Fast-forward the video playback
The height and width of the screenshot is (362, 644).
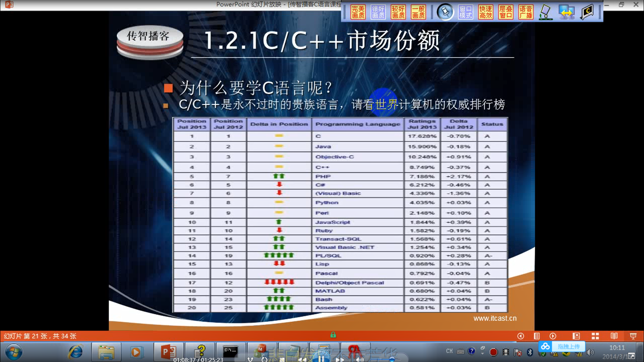pyautogui.click(x=340, y=359)
